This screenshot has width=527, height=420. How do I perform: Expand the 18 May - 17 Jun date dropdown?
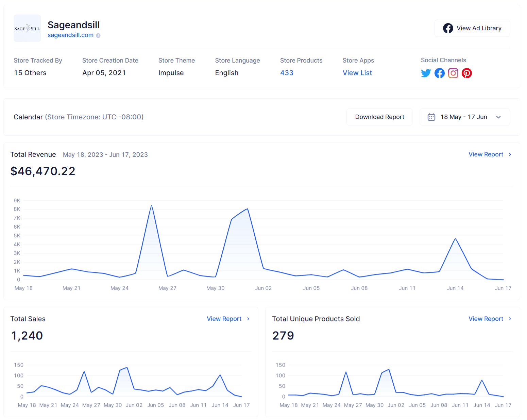tap(498, 117)
